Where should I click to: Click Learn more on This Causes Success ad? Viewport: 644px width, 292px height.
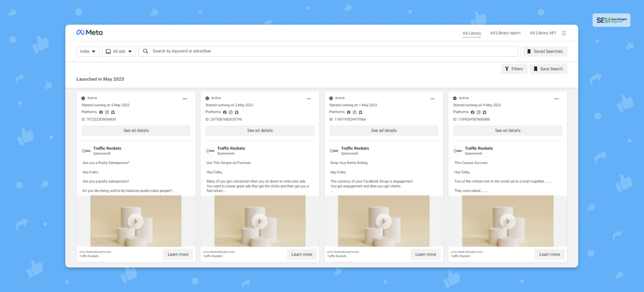550,254
